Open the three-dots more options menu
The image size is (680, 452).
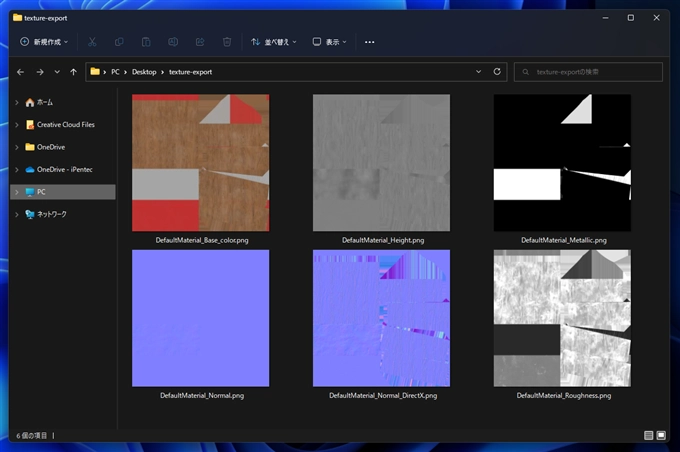click(370, 42)
